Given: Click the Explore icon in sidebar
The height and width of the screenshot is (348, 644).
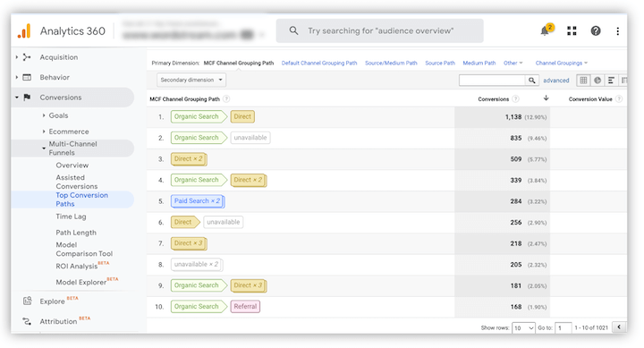Looking at the screenshot, I should click(x=27, y=301).
